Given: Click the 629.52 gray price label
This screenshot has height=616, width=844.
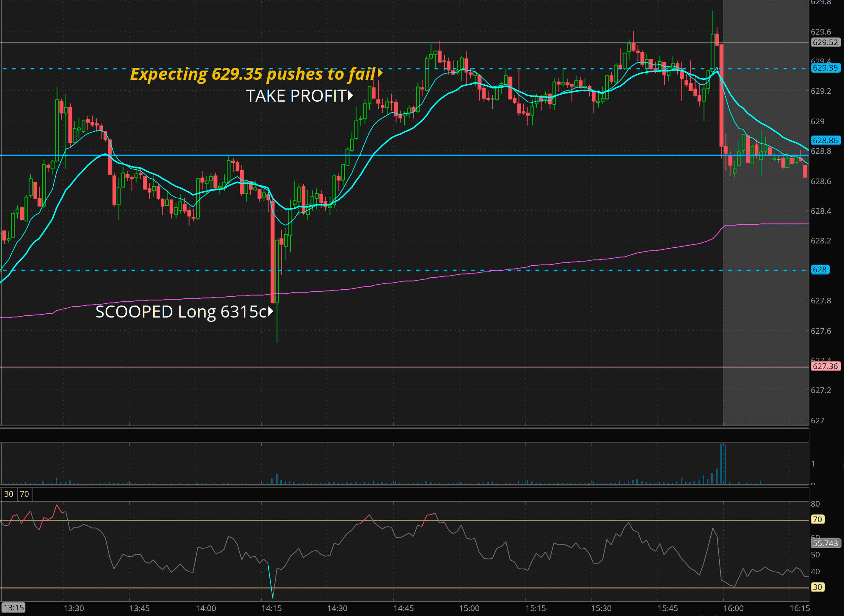Looking at the screenshot, I should coord(825,42).
